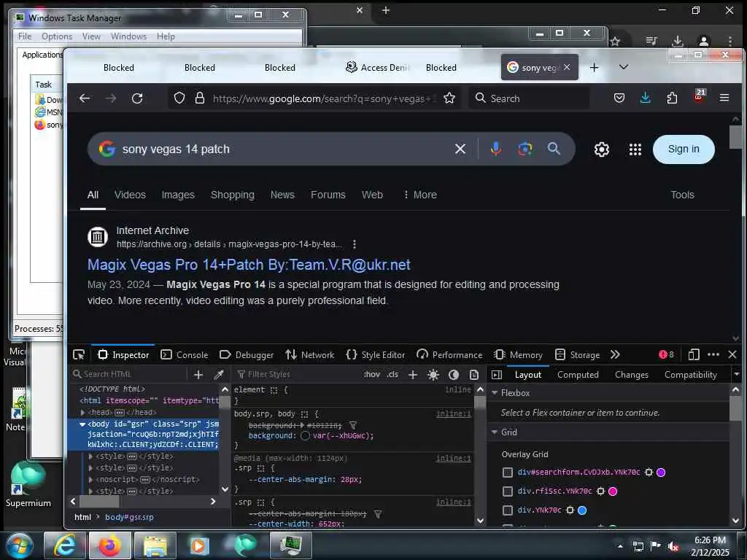Add a new CSS rule with plus icon
Viewport: 747px width, 560px height.
coord(413,375)
